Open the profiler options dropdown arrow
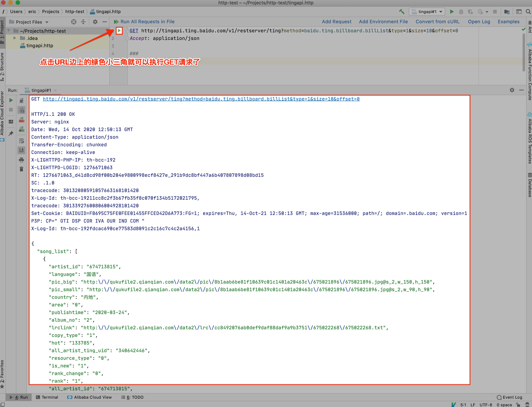The width and height of the screenshot is (532, 407). pos(487,12)
